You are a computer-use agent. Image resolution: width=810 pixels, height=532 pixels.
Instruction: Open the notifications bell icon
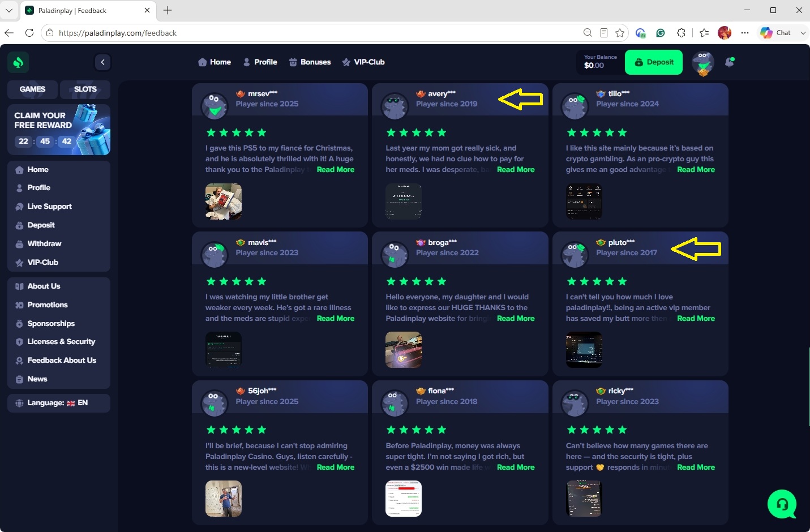730,62
